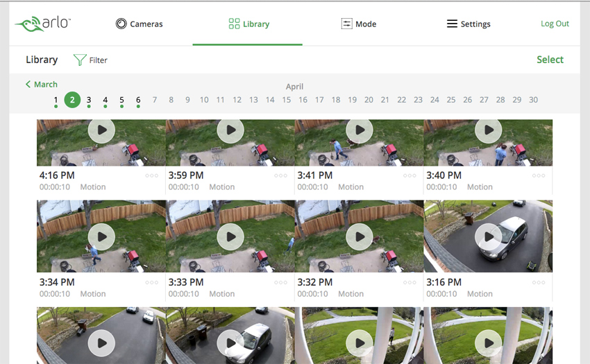Open more options for 3:59 PM clip

(x=280, y=175)
